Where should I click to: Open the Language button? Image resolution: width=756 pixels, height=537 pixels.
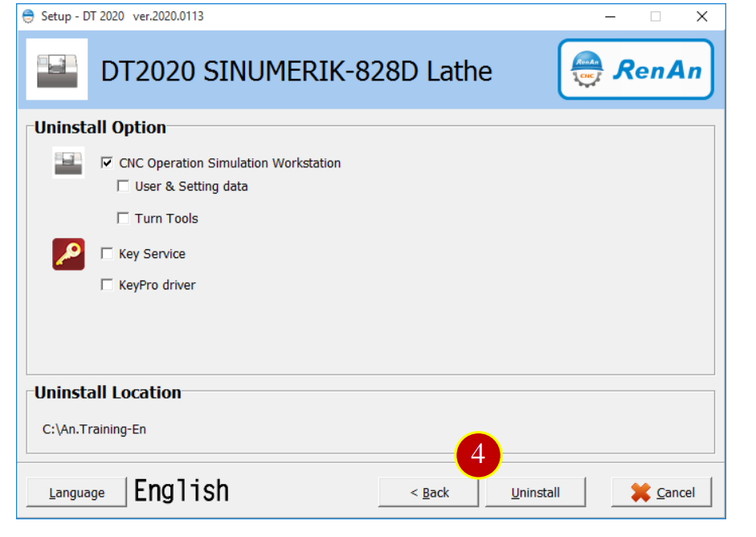[76, 492]
